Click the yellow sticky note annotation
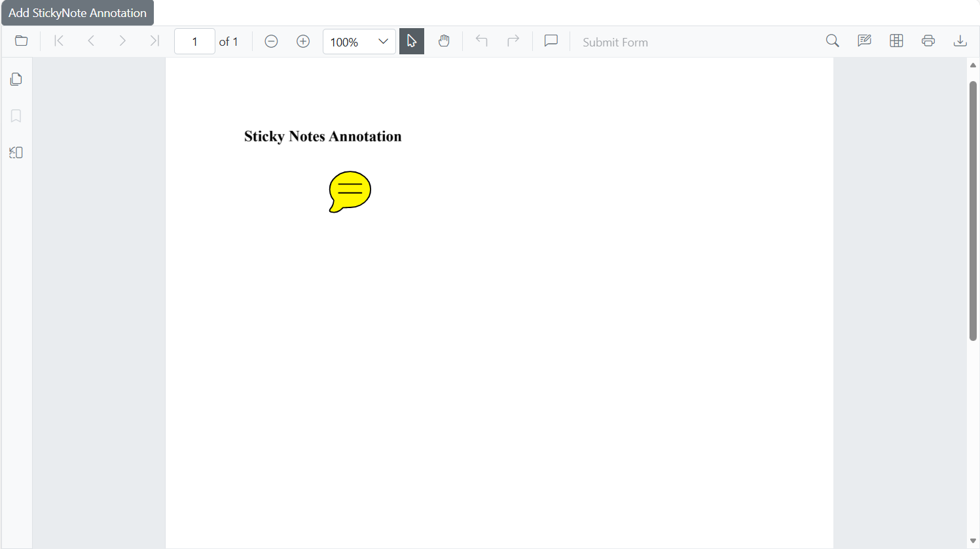Screen dimensions: 980x549 pyautogui.click(x=350, y=192)
